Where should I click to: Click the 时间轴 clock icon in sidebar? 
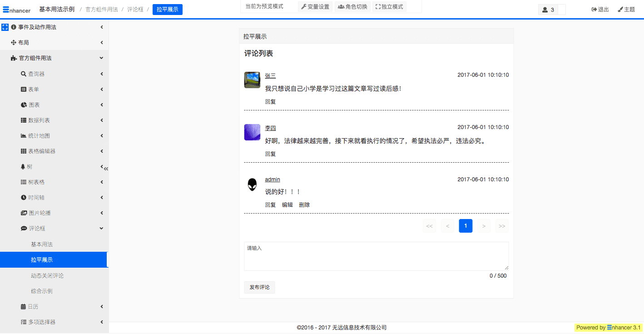pyautogui.click(x=24, y=198)
